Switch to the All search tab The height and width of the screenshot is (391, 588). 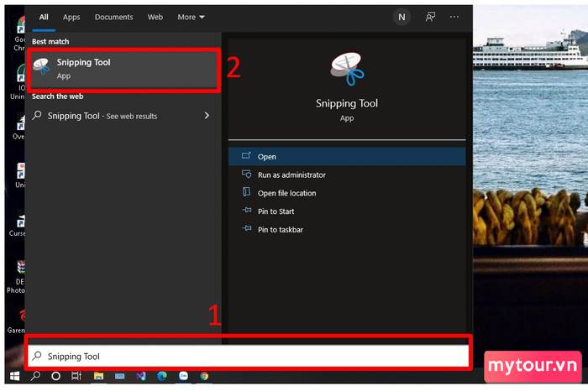[44, 18]
